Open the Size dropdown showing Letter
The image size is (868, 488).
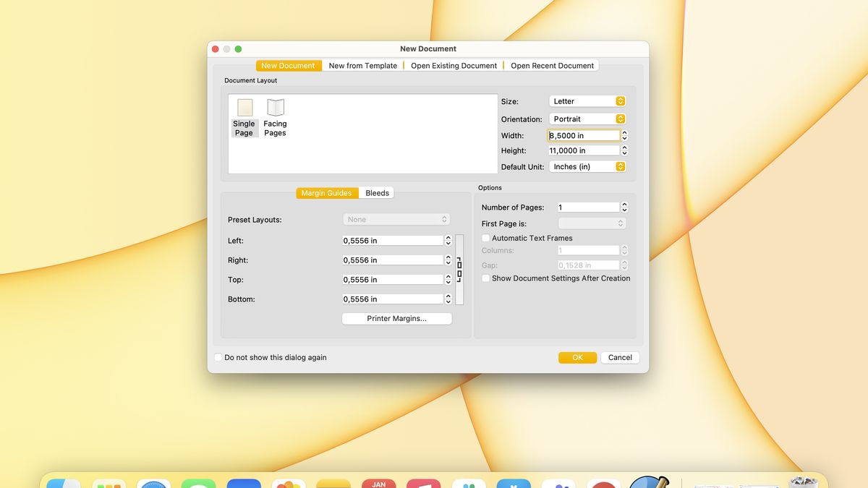[587, 101]
